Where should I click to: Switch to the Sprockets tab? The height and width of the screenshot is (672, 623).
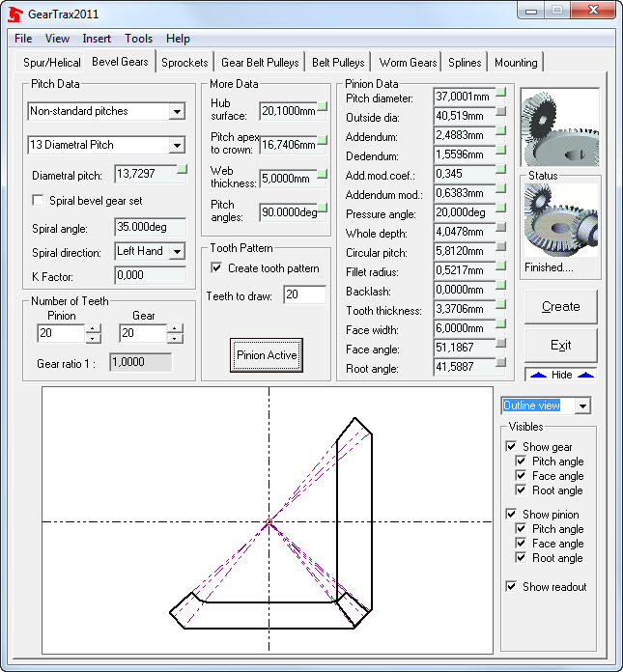click(184, 63)
